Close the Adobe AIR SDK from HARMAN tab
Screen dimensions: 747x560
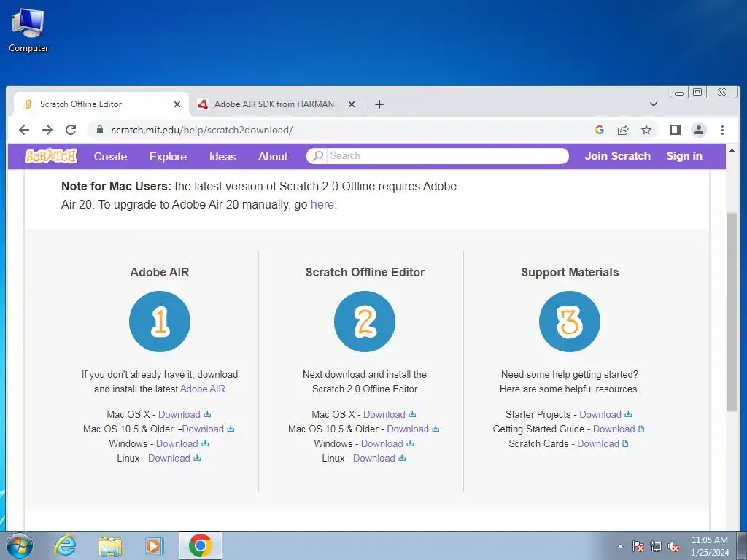pyautogui.click(x=351, y=104)
